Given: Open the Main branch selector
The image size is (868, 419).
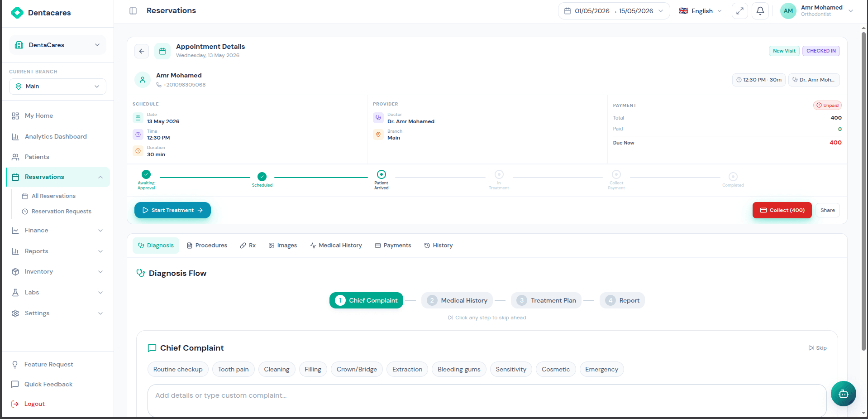Looking at the screenshot, I should click(57, 87).
